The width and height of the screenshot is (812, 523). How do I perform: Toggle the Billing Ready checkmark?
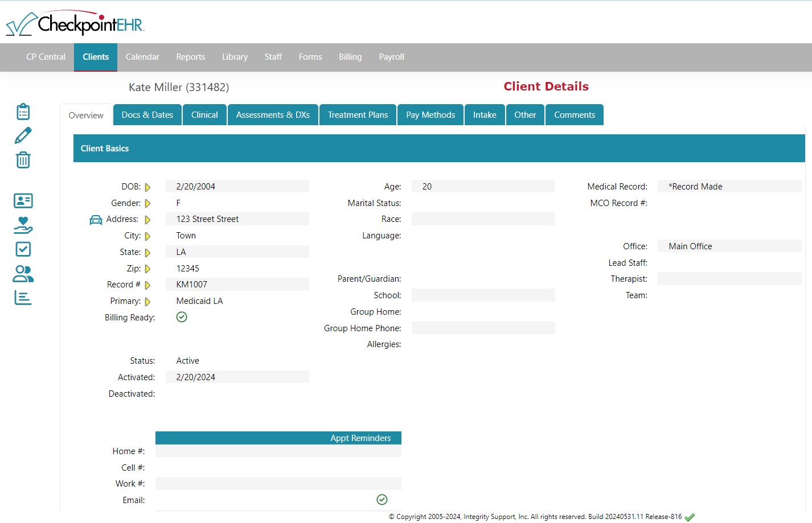pyautogui.click(x=182, y=316)
